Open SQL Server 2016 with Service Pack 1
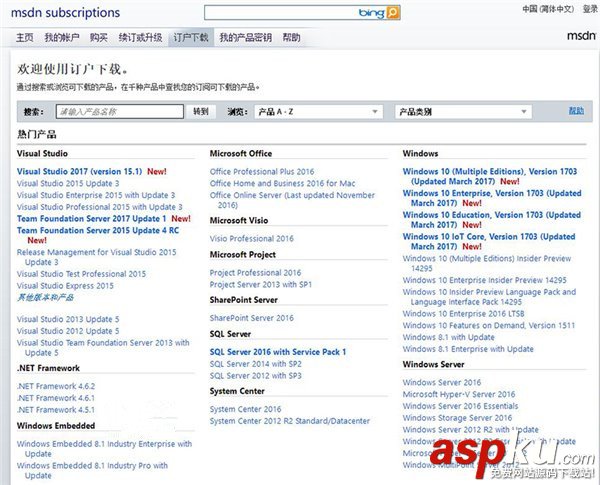Image resolution: width=600 pixels, height=485 pixels. pos(278,352)
